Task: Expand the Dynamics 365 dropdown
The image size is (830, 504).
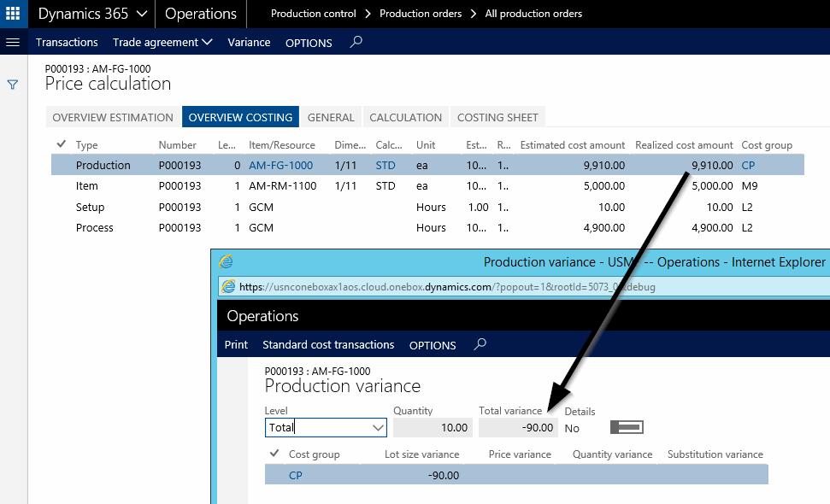Action: [x=142, y=14]
